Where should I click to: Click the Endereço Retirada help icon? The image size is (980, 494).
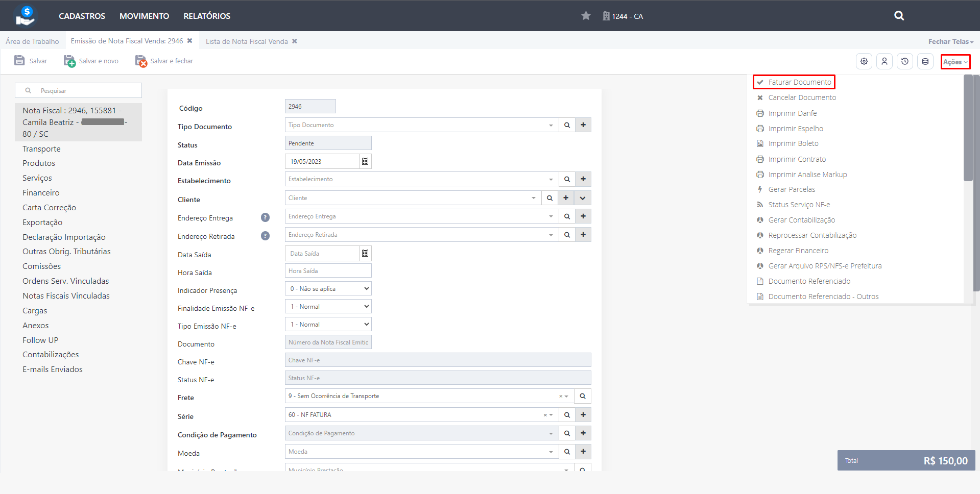(265, 236)
